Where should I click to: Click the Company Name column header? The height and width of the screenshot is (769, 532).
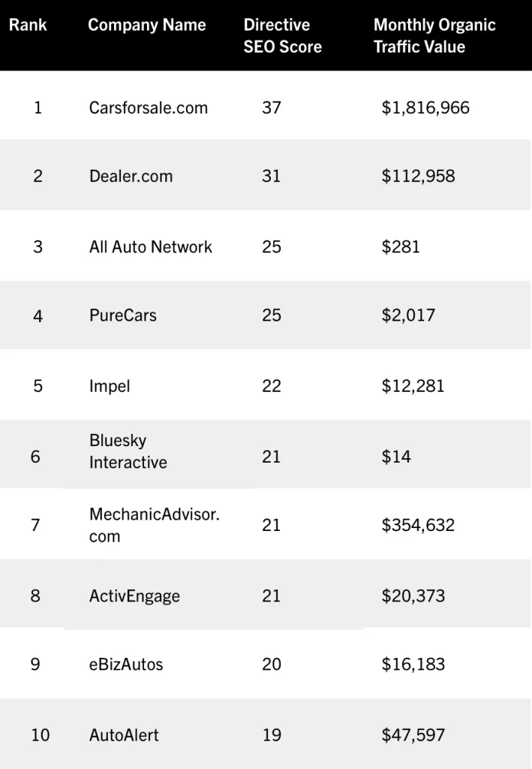tap(147, 25)
